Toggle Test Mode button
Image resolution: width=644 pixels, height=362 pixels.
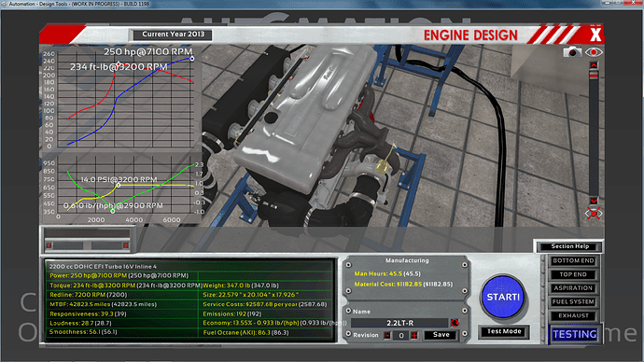504,331
